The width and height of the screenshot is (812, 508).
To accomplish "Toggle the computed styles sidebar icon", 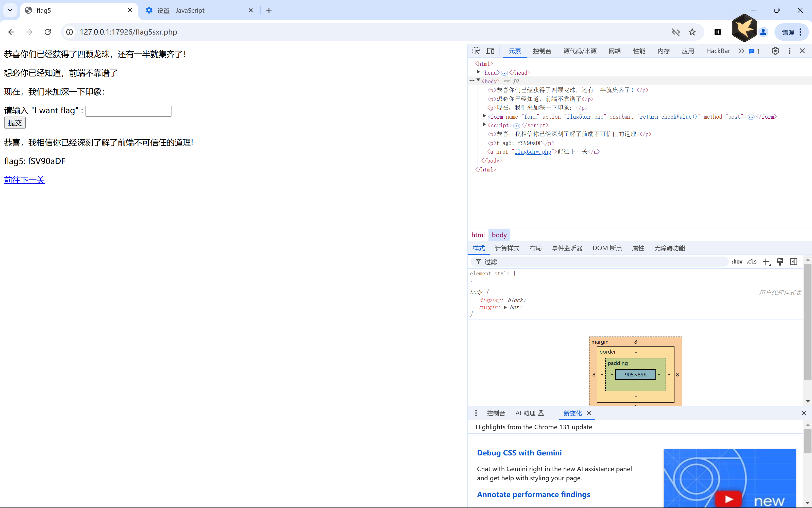I will coord(793,262).
